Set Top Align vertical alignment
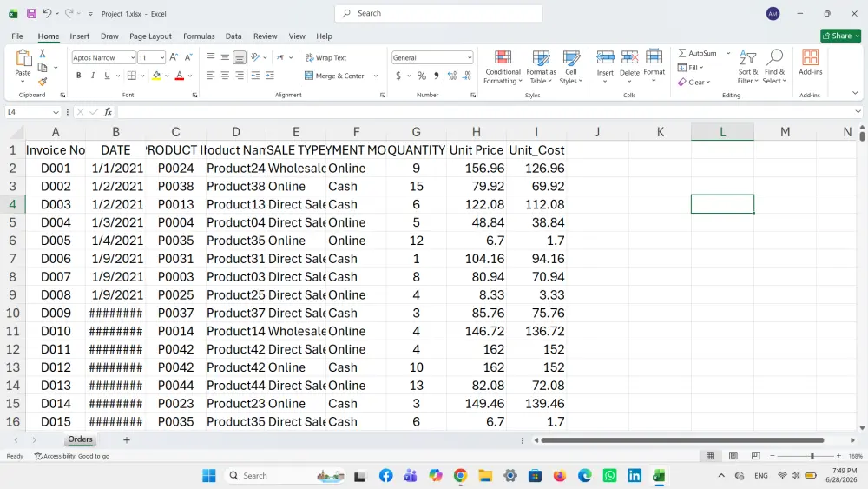The image size is (868, 489). coord(210,57)
